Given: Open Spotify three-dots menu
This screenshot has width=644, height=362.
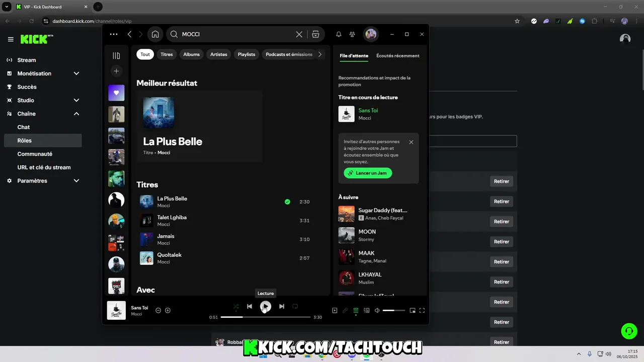Looking at the screenshot, I should (x=114, y=34).
